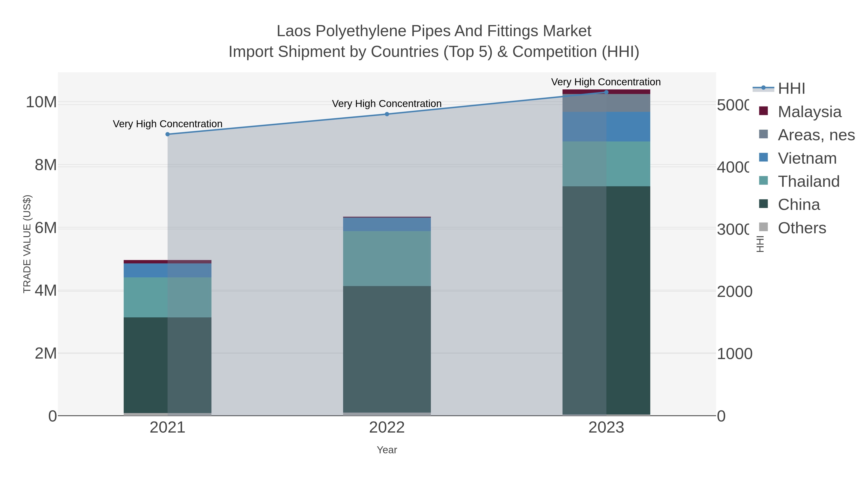
Task: Click the Others gray legend swatch
Action: [x=763, y=227]
